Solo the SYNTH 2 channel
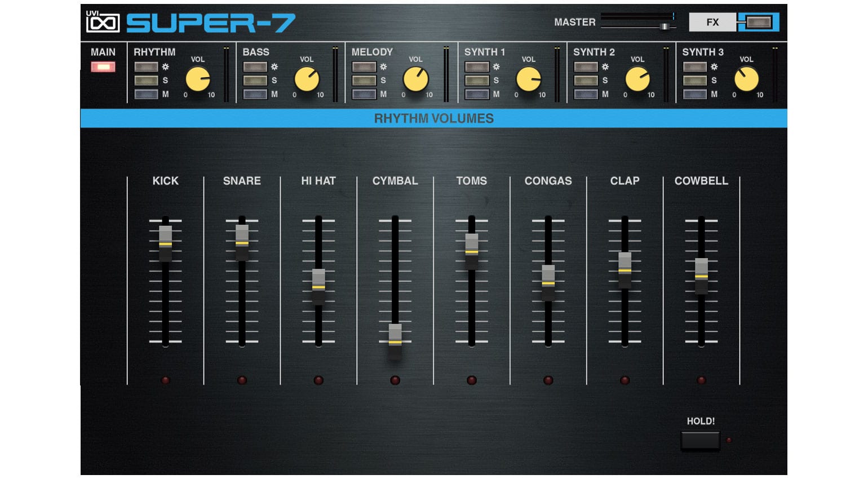 [x=586, y=81]
